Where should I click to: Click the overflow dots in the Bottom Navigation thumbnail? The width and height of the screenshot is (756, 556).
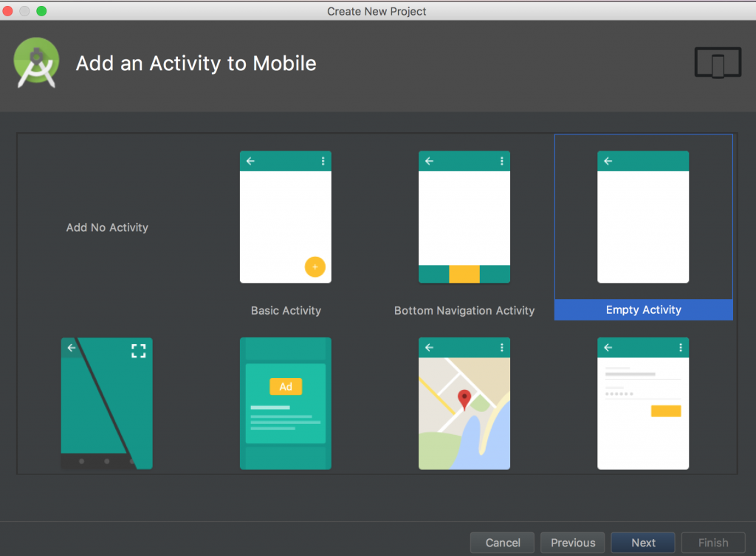[x=502, y=161]
